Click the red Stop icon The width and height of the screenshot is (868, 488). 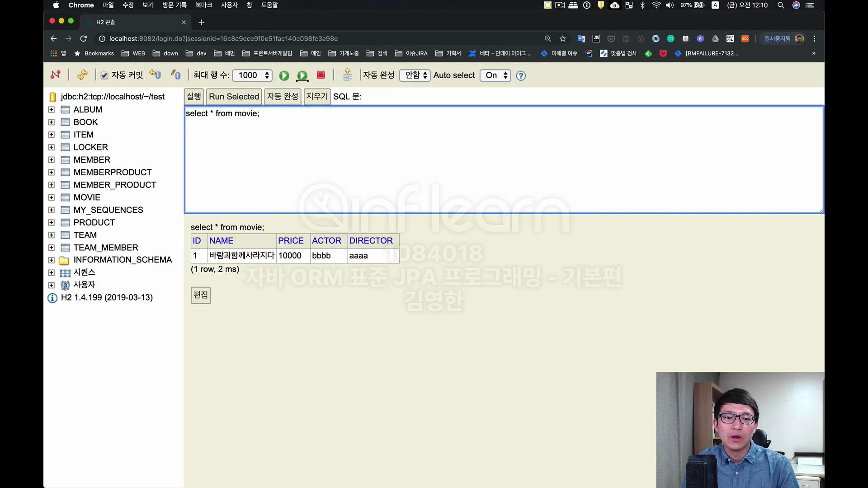pos(321,75)
